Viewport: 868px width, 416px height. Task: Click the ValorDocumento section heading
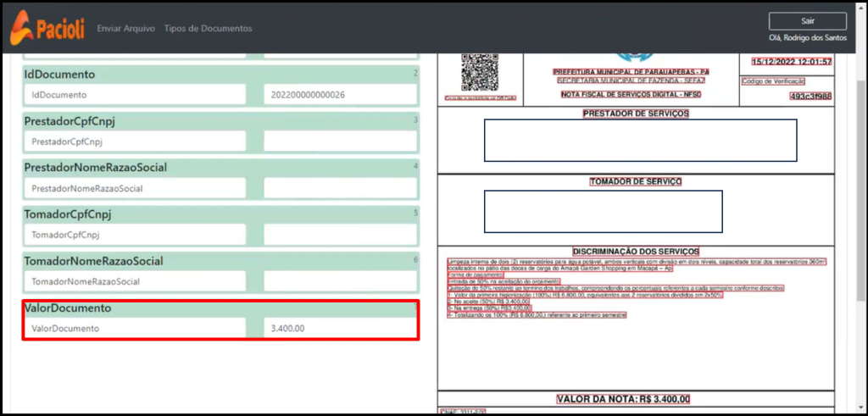point(68,308)
